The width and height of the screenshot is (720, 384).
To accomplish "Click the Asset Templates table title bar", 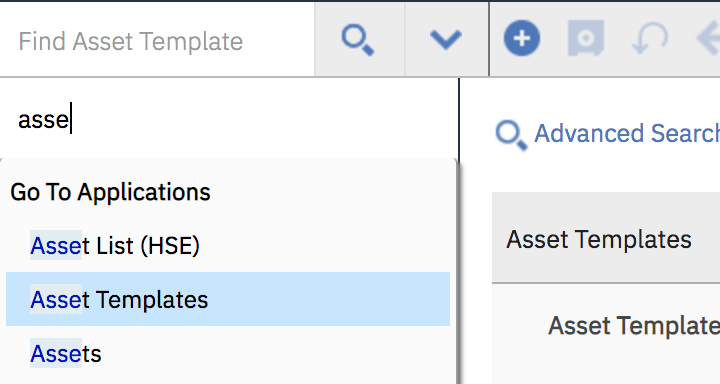I will coord(606,238).
